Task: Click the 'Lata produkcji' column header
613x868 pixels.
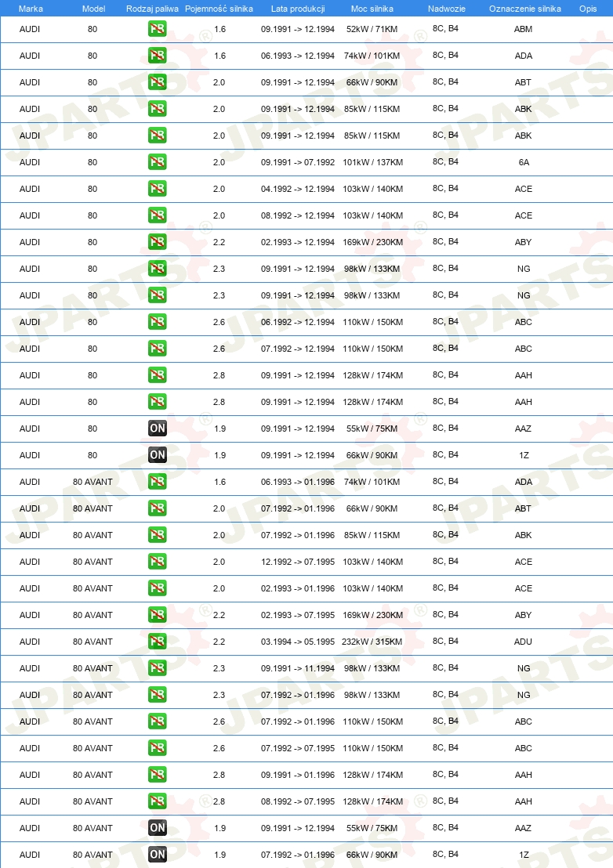Action: coord(298,9)
